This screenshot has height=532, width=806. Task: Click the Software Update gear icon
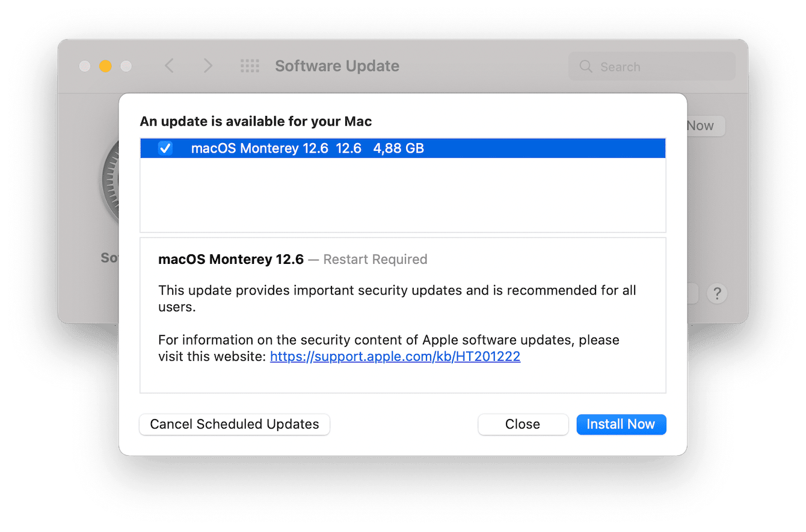click(109, 180)
